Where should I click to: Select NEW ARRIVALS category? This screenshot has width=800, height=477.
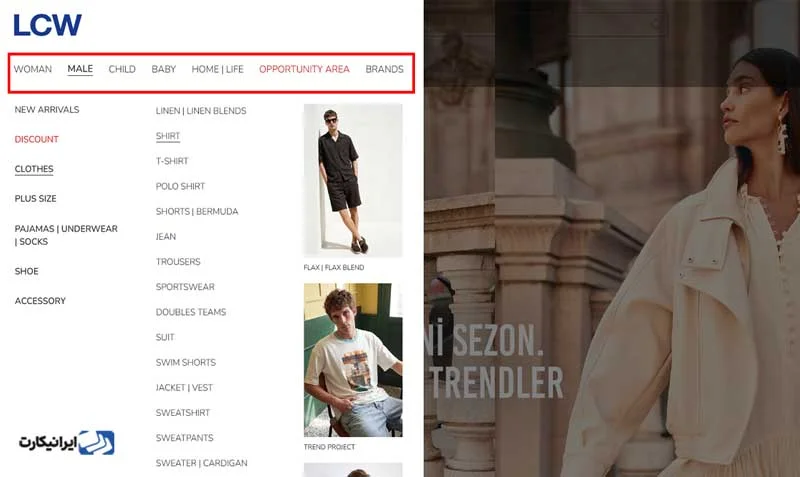(x=47, y=110)
